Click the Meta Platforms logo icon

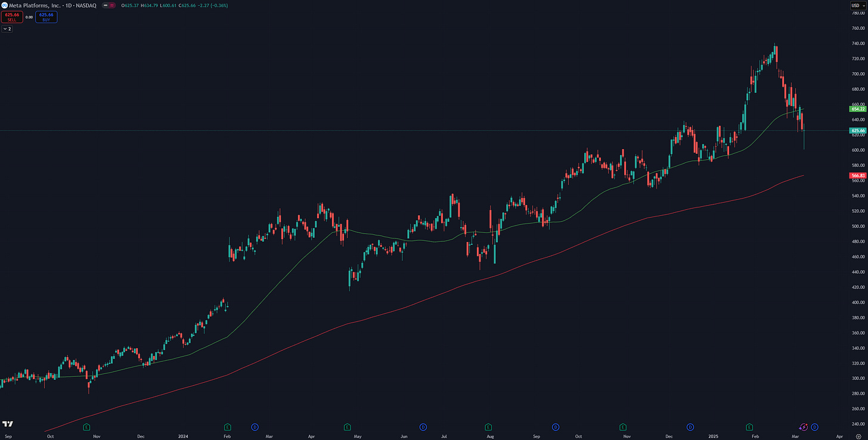point(4,5)
